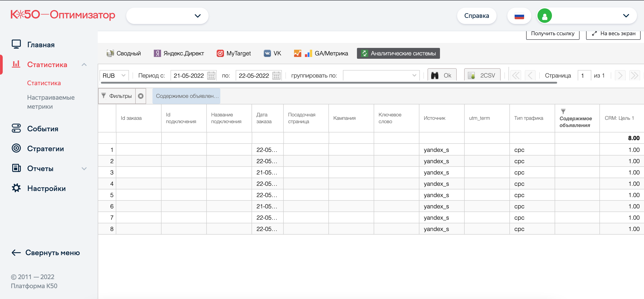Click the green user avatar icon
Viewport: 644px width, 299px height.
(544, 16)
